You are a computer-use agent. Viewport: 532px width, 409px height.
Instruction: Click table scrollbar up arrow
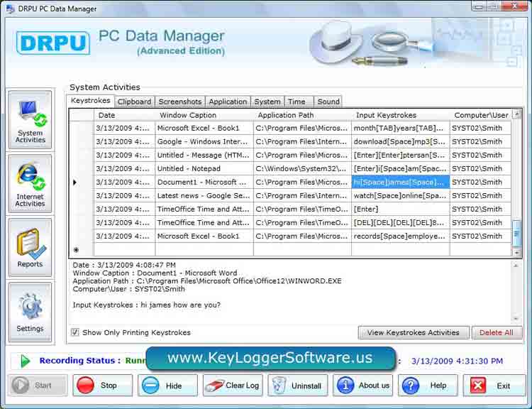(516, 114)
